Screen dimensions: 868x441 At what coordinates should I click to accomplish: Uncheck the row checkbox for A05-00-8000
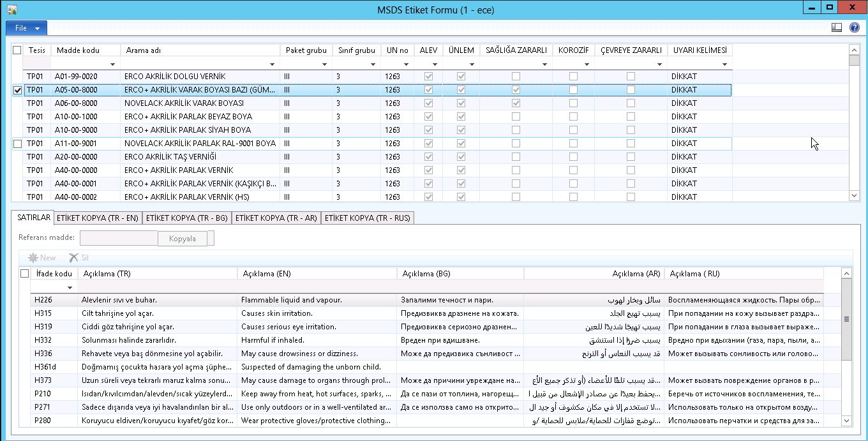pos(17,90)
